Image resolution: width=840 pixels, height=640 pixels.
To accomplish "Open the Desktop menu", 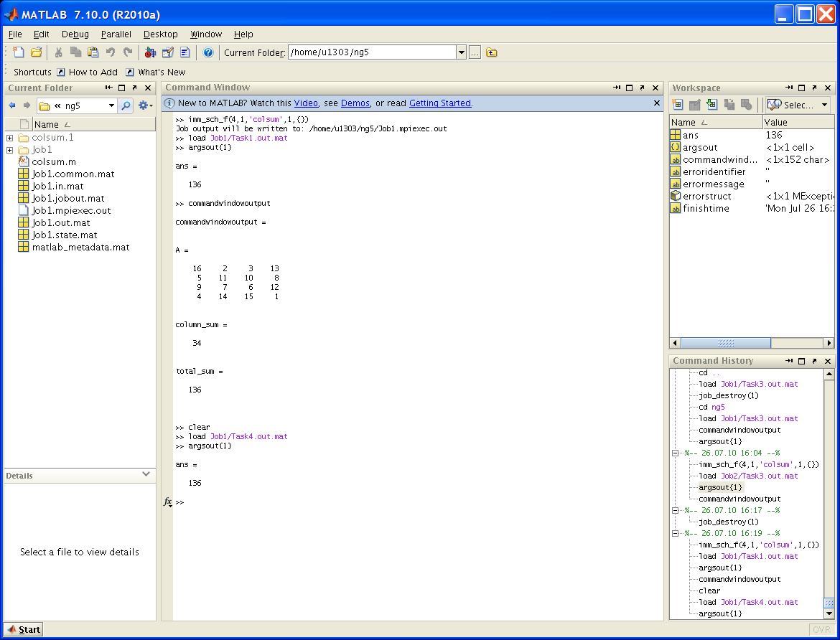I will (x=160, y=34).
